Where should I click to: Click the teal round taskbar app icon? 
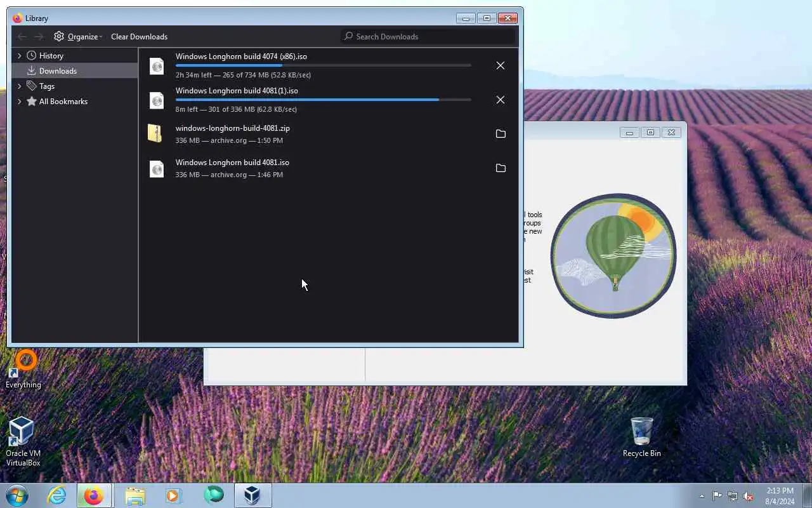(214, 495)
